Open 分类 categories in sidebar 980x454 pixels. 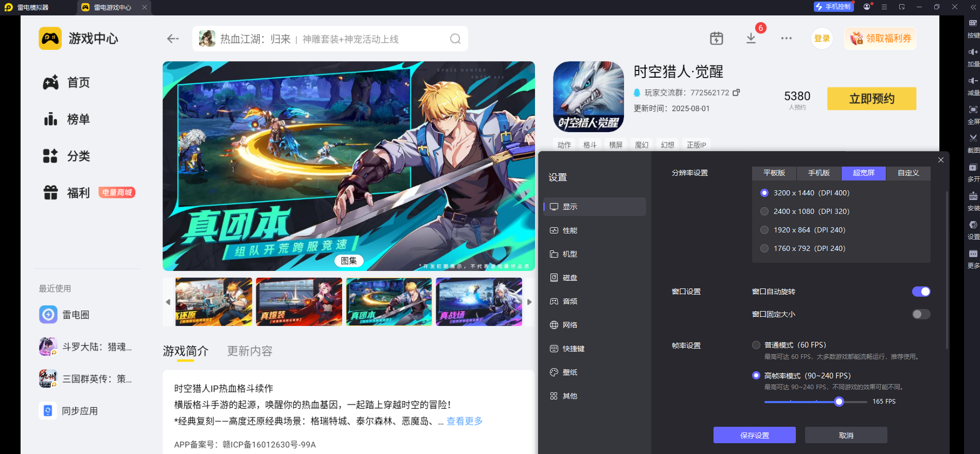[x=66, y=156]
